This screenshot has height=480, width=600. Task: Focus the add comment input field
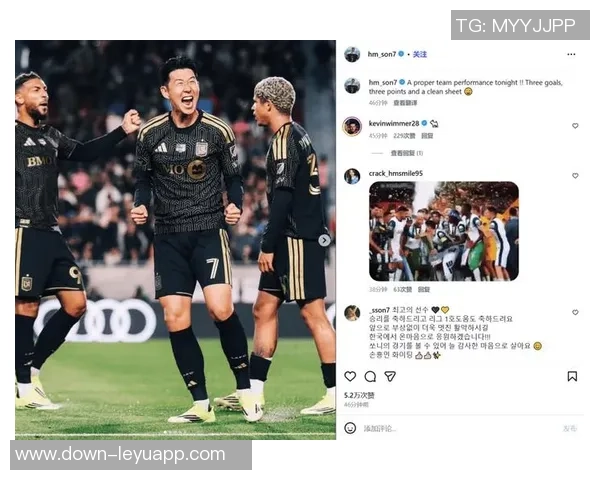pyautogui.click(x=459, y=428)
